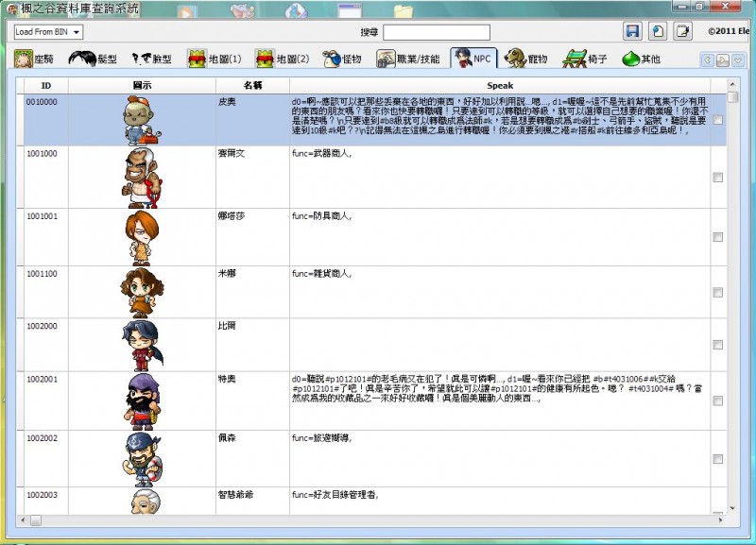Viewport: 756px width, 545px height.
Task: Click the func=雜貨商人 speak cell
Action: pos(500,292)
